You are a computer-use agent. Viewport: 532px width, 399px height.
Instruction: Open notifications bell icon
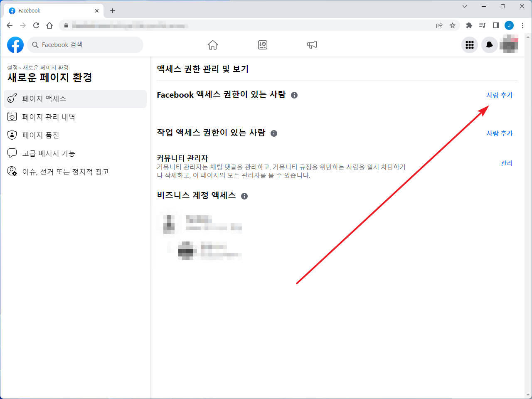click(x=490, y=45)
